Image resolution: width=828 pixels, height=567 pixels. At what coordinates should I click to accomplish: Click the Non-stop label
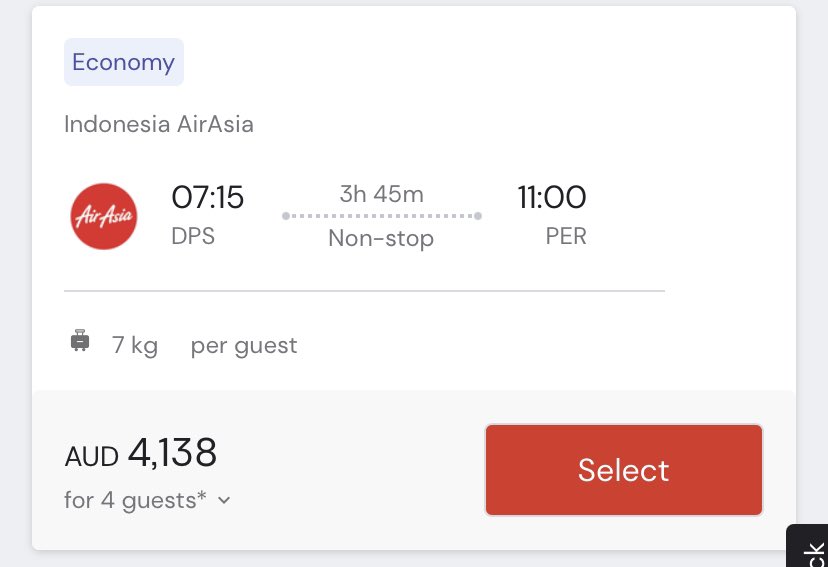point(381,239)
